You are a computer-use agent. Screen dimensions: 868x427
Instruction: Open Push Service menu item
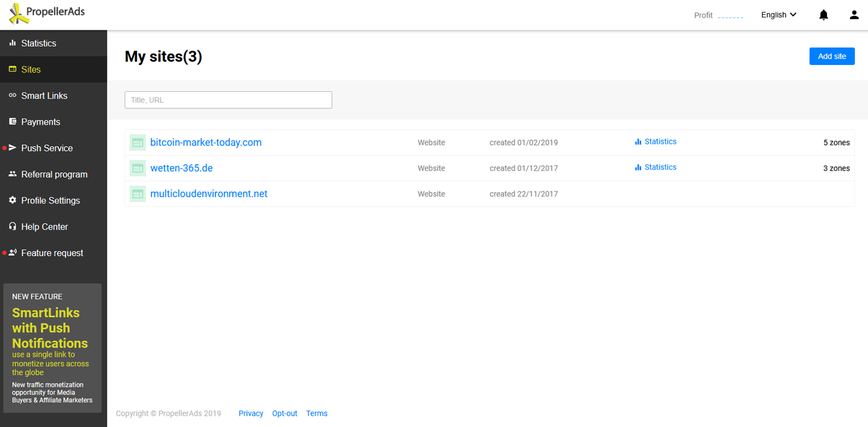coord(46,148)
